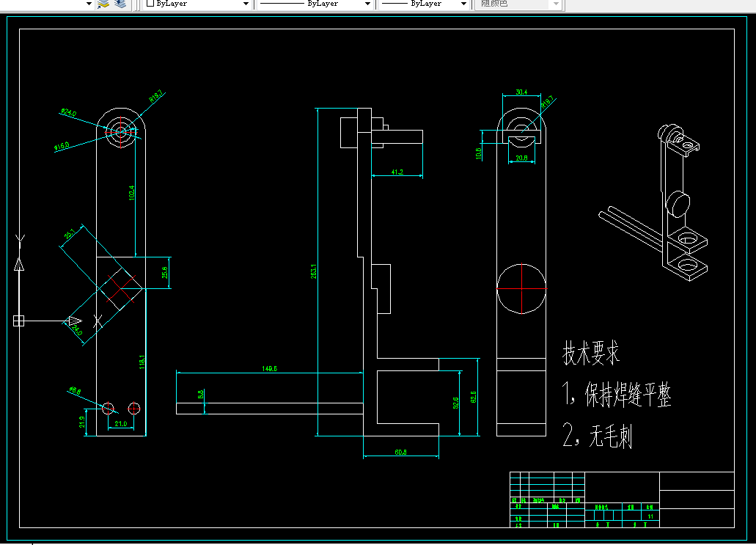This screenshot has width=756, height=545.
Task: Select the text 1, 保持焊缝平整
Action: click(617, 395)
